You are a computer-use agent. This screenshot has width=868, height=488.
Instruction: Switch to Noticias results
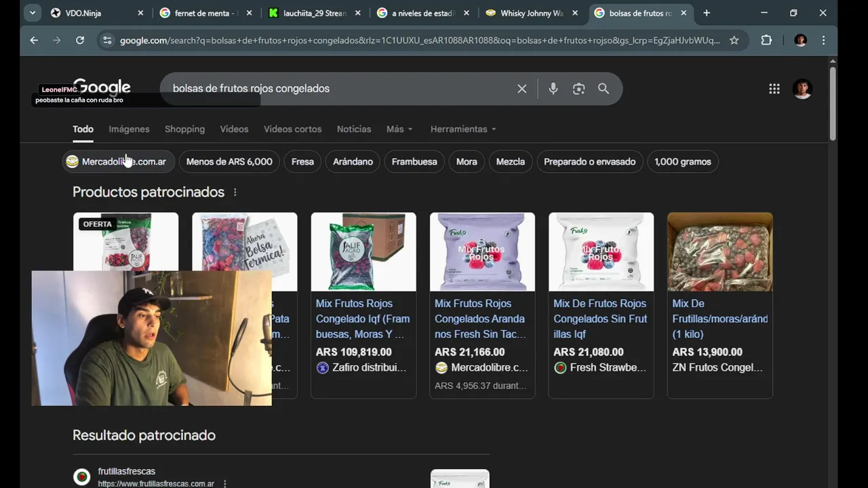pyautogui.click(x=354, y=129)
